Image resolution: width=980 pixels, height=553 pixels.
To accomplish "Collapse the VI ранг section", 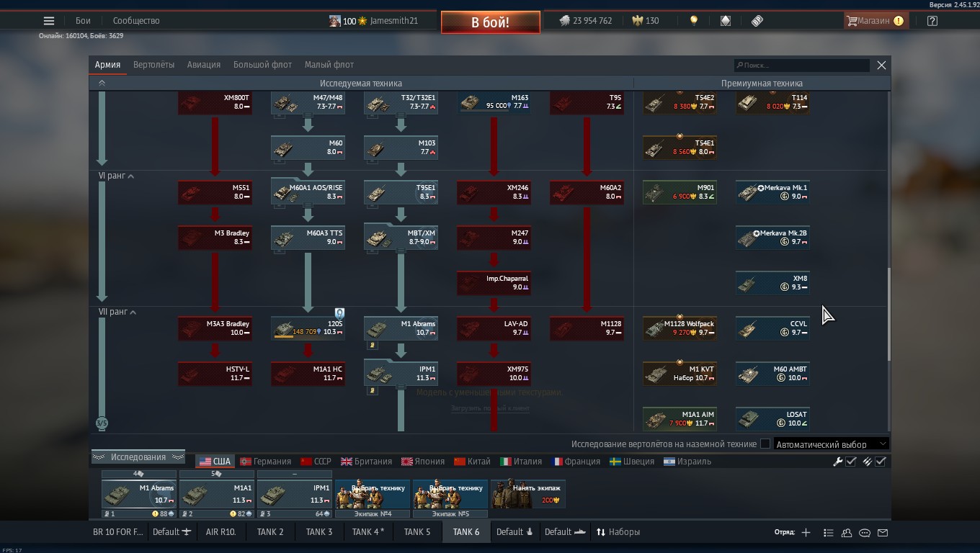I will [x=116, y=176].
